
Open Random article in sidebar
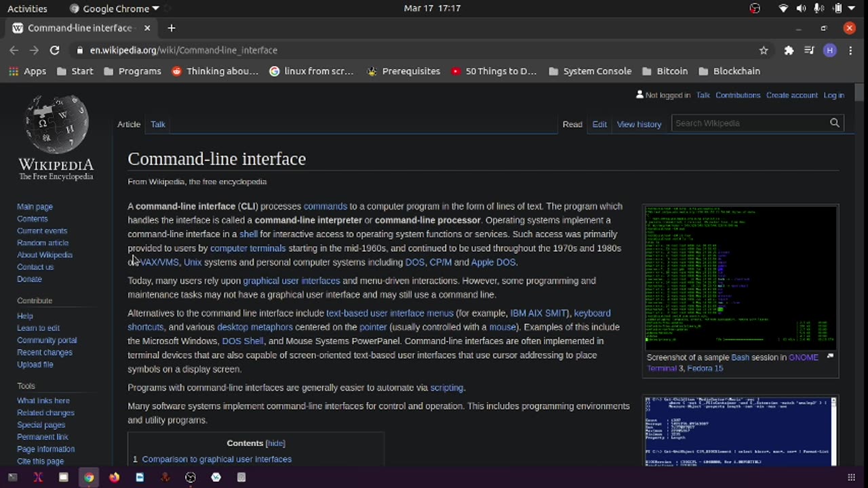click(x=43, y=243)
